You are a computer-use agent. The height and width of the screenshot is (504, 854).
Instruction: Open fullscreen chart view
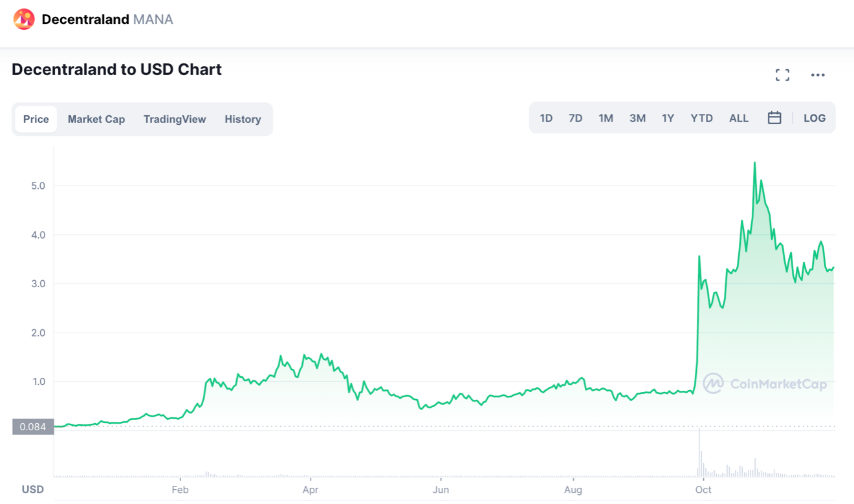(x=783, y=75)
